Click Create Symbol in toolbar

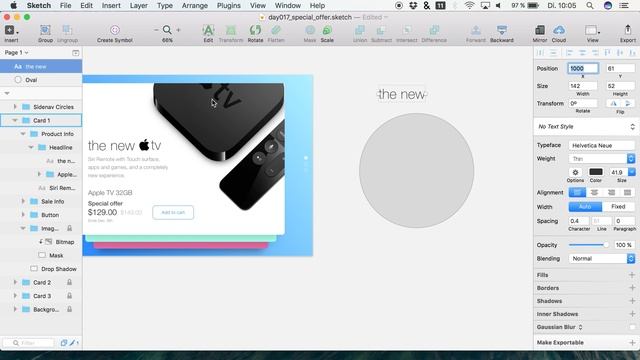pos(115,30)
